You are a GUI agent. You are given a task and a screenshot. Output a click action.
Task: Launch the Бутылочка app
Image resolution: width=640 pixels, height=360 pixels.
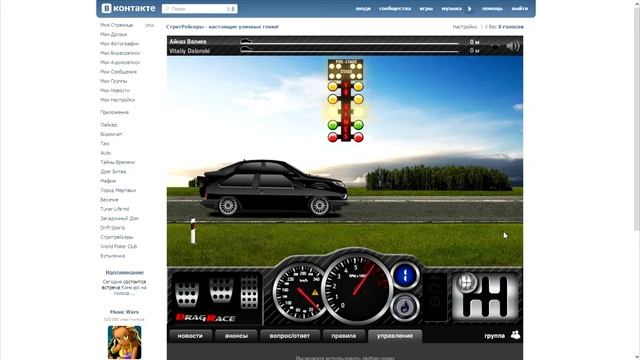(x=113, y=256)
